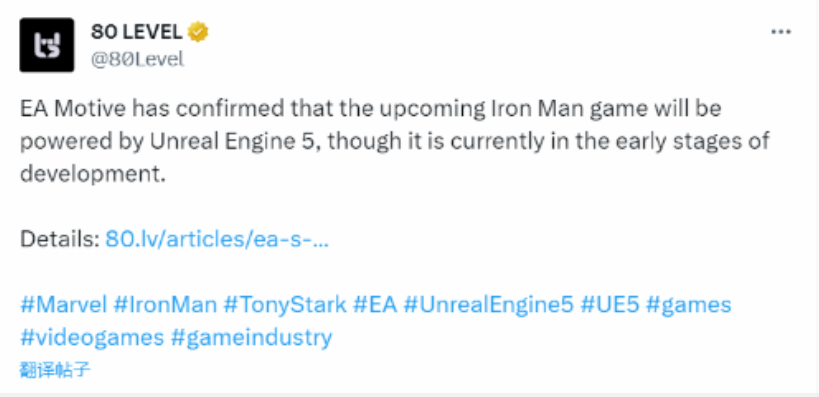Click the tweet body text about EA Motive
Viewport: 819px width, 397px height.
pyautogui.click(x=395, y=141)
